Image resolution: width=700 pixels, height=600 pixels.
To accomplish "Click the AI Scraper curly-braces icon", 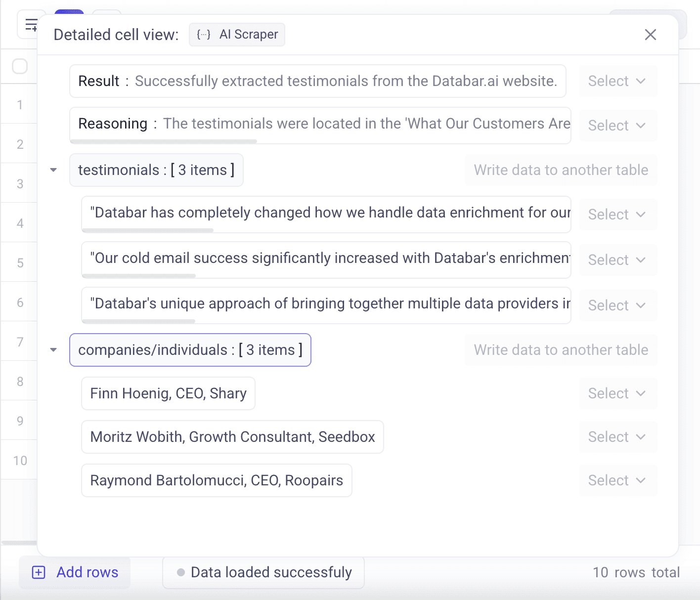I will point(204,35).
